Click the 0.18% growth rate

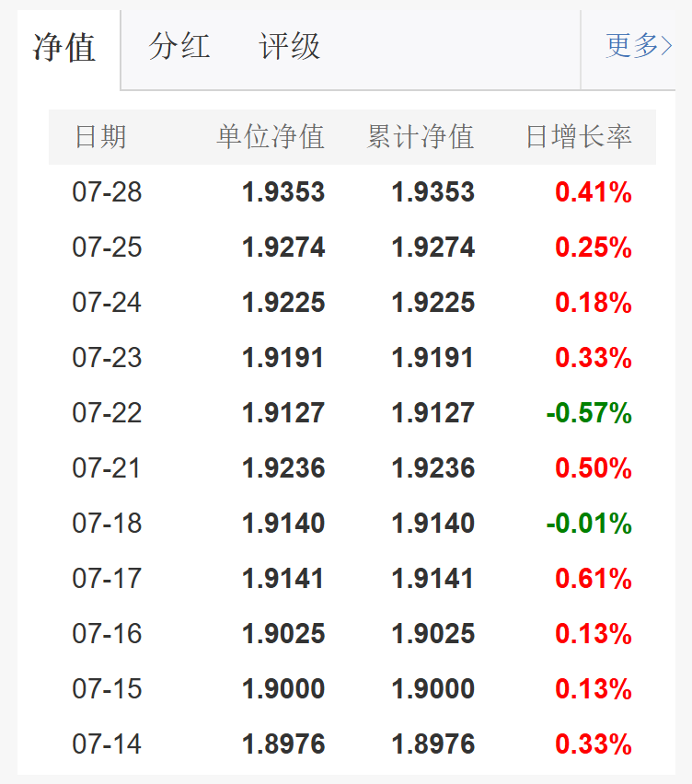(594, 303)
